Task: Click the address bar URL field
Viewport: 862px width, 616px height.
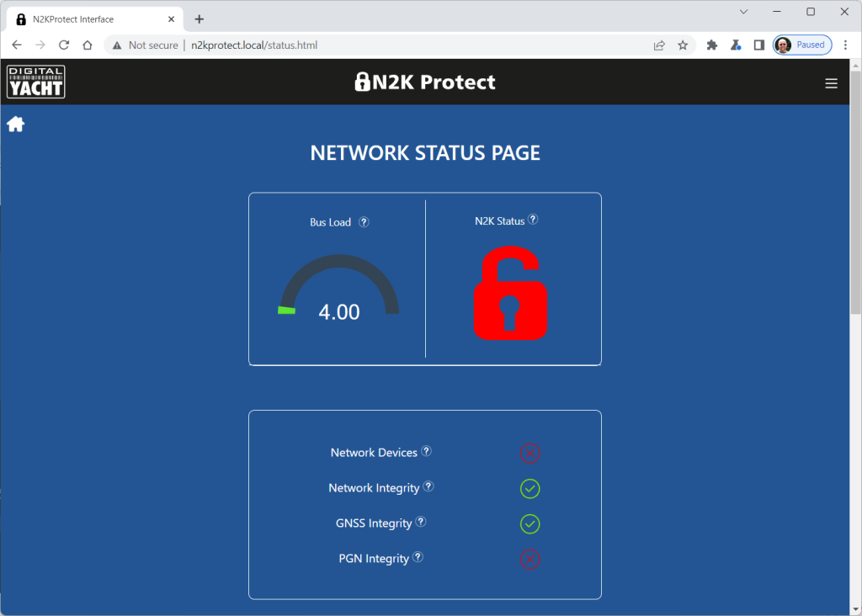Action: (x=379, y=45)
